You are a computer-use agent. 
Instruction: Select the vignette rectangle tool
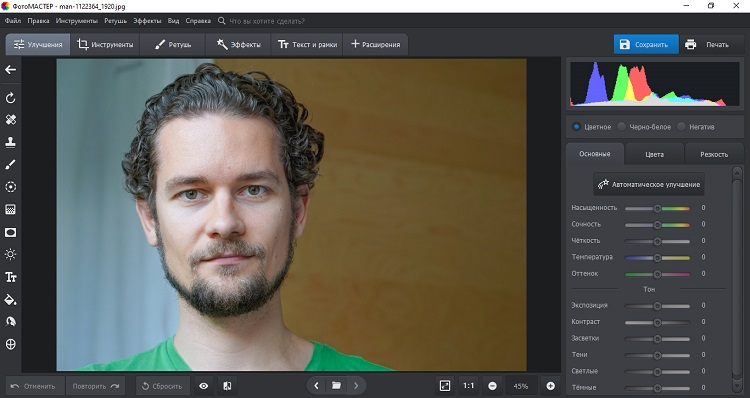coord(11,232)
